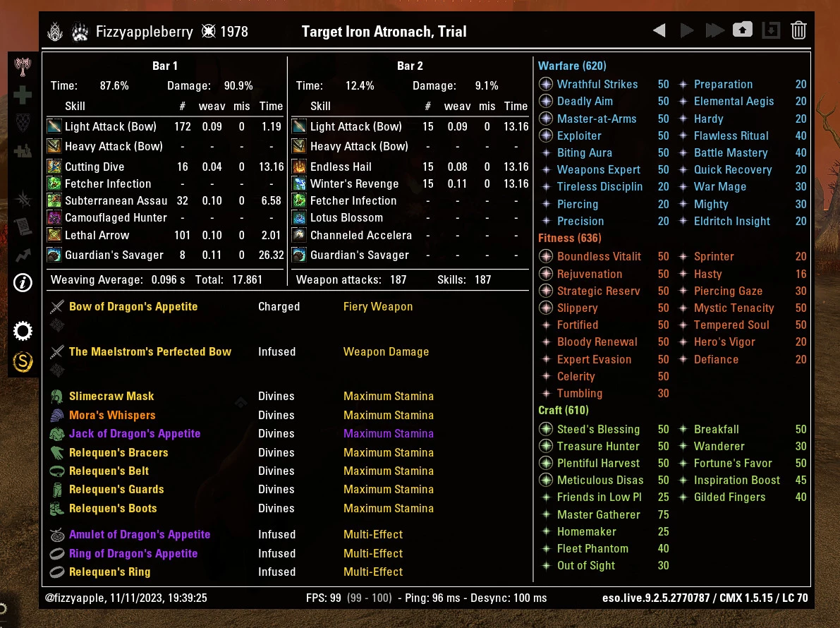Click the Bow of Dragon's Appetite weapon icon
This screenshot has width=840, height=628.
(x=57, y=306)
